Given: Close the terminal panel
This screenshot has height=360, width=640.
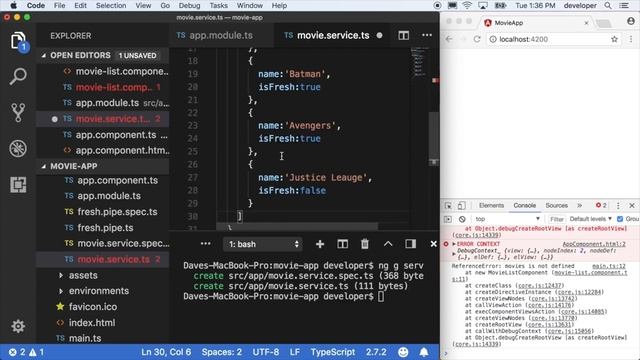Looking at the screenshot, I should (433, 244).
